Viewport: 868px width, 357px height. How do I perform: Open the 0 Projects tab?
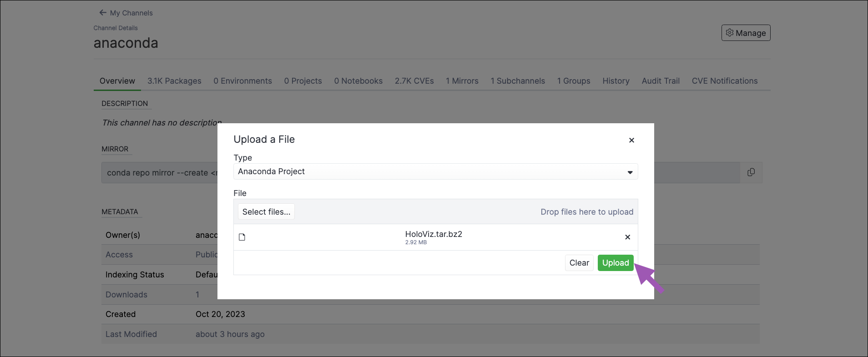[303, 81]
